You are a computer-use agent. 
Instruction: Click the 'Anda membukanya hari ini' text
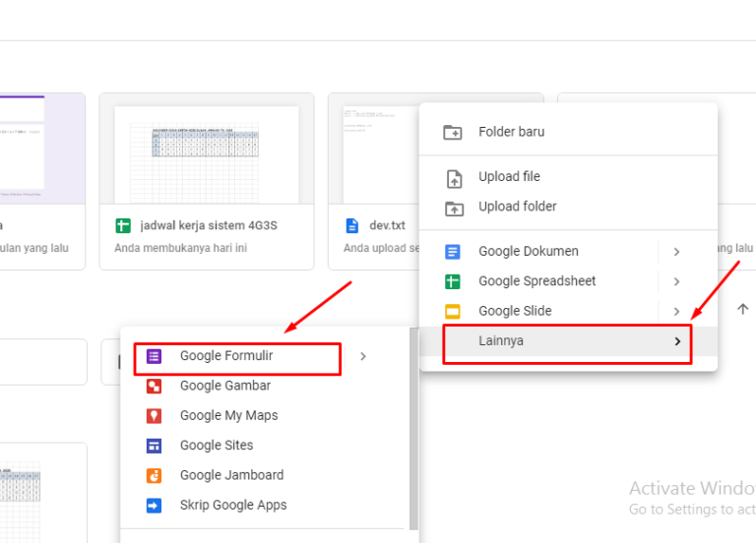coord(181,248)
